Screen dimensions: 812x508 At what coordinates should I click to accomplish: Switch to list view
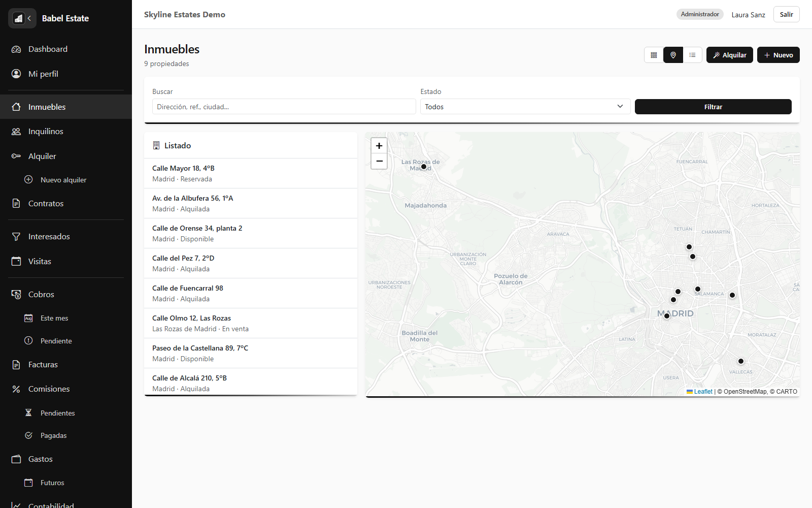pos(692,55)
